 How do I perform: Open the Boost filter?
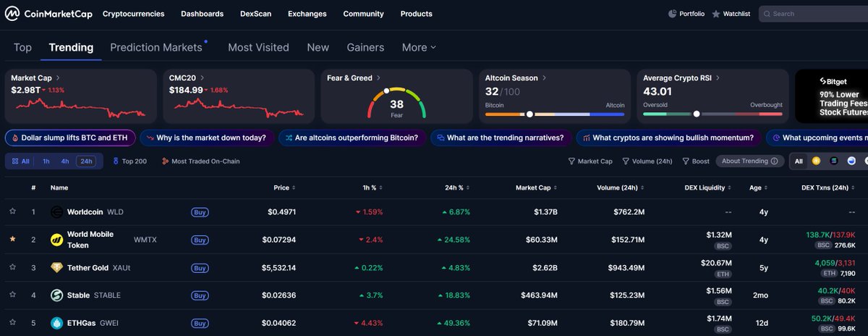click(696, 161)
